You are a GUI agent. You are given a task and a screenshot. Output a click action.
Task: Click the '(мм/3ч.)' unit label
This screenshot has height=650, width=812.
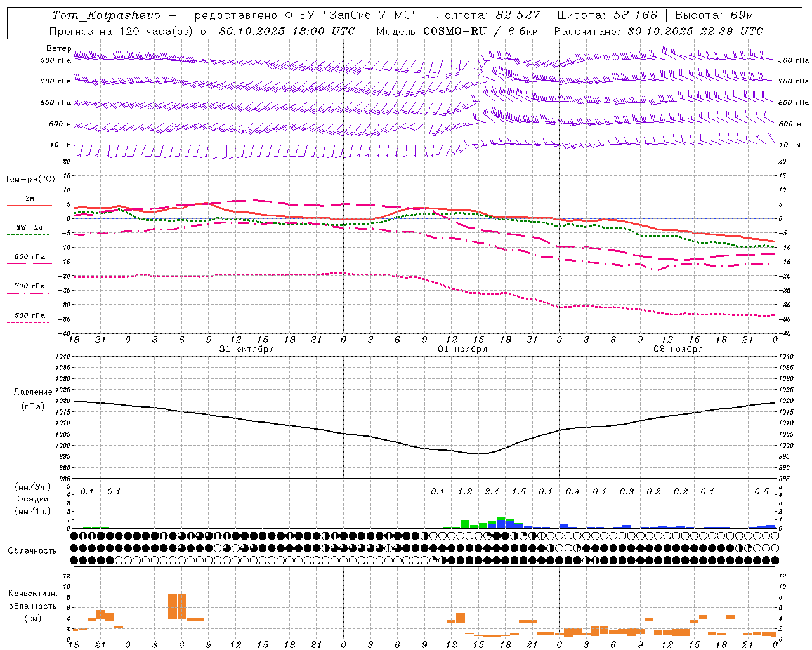(x=33, y=487)
